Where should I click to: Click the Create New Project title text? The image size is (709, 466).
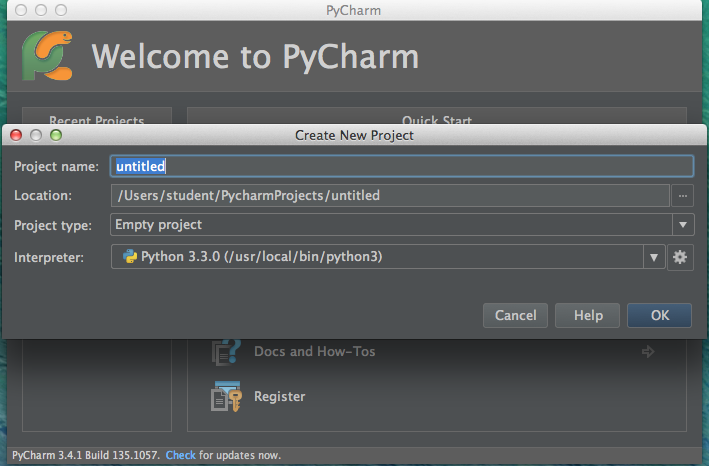tap(354, 135)
